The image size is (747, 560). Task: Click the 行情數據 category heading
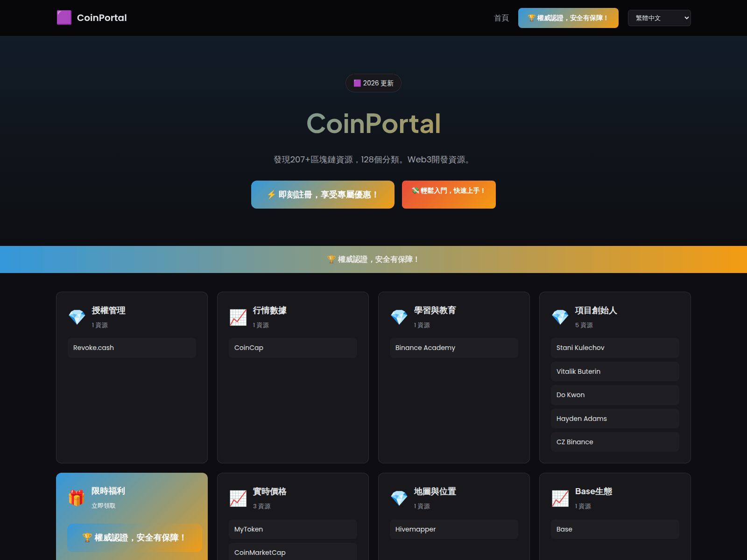(270, 310)
